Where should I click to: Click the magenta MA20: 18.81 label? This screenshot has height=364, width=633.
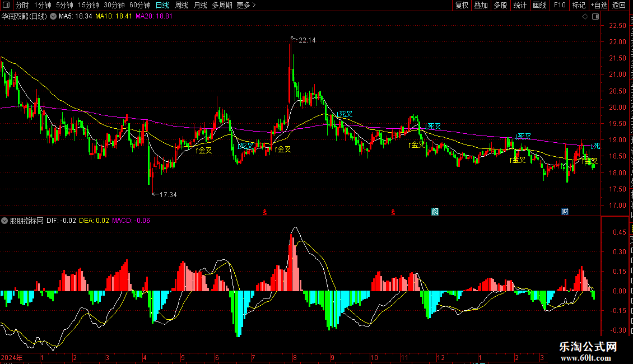[x=154, y=16]
